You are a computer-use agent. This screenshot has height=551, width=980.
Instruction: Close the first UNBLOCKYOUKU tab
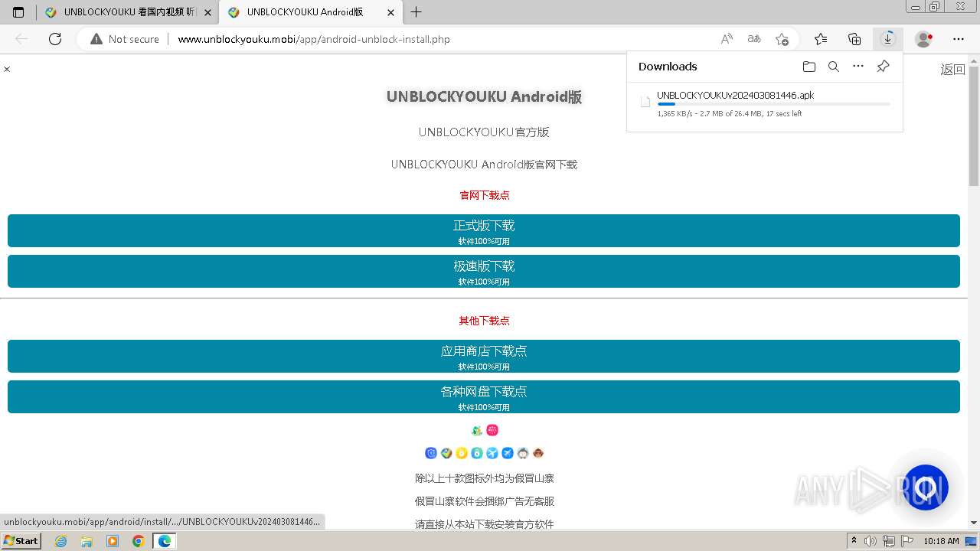207,12
